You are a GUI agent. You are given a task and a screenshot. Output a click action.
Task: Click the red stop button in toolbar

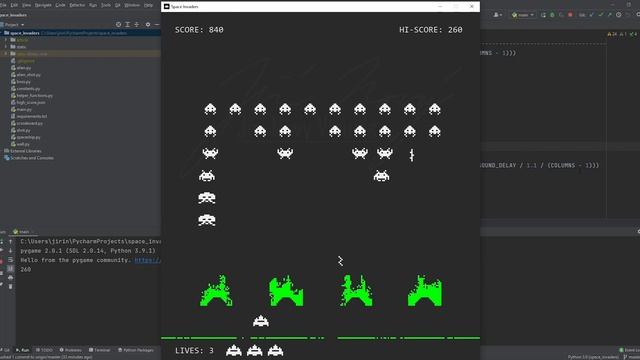point(570,15)
